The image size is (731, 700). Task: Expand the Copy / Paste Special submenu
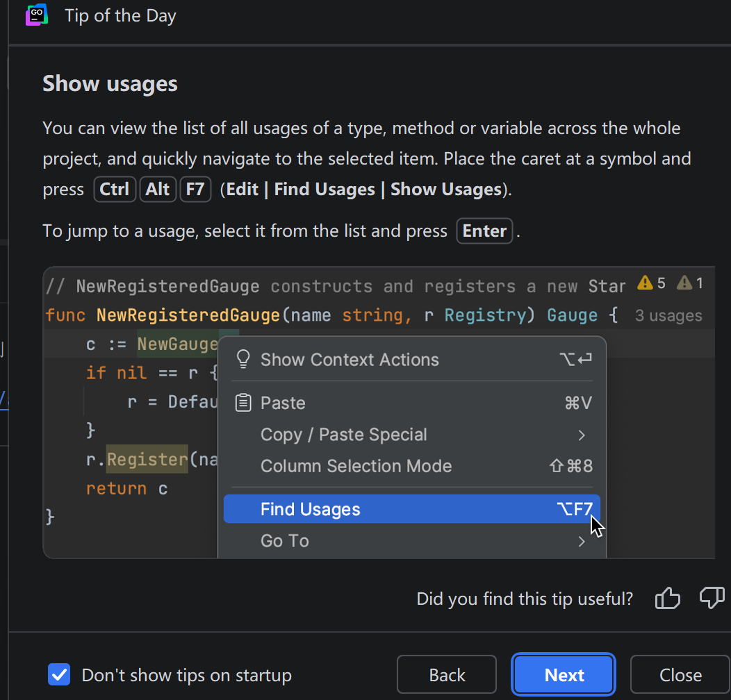582,435
